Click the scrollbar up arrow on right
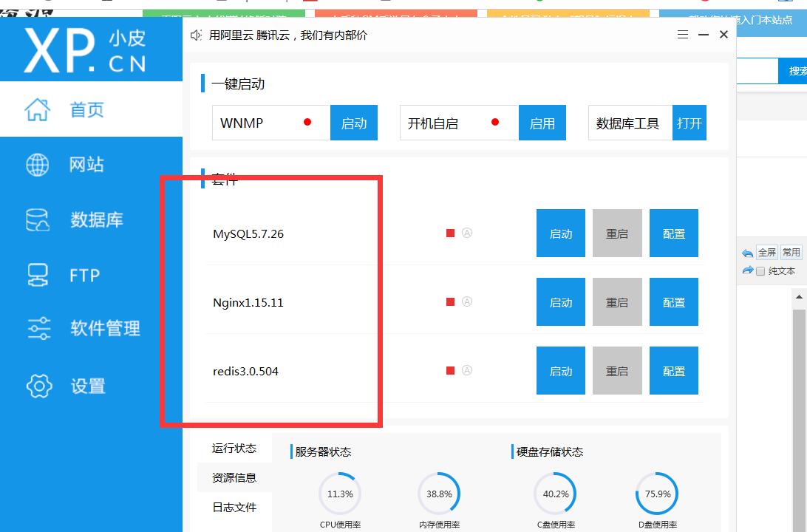The width and height of the screenshot is (807, 532). 799,297
